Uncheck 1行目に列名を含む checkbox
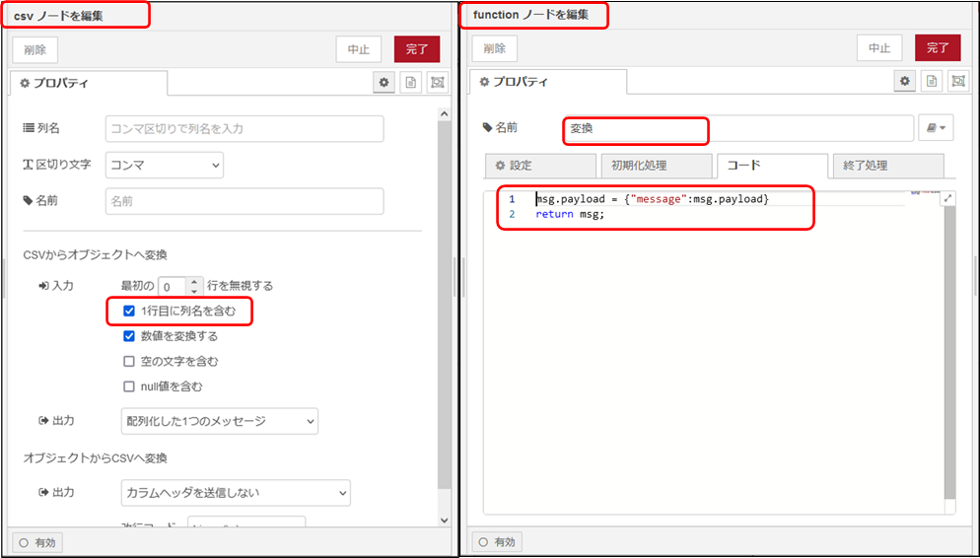This screenshot has height=558, width=980. [129, 312]
